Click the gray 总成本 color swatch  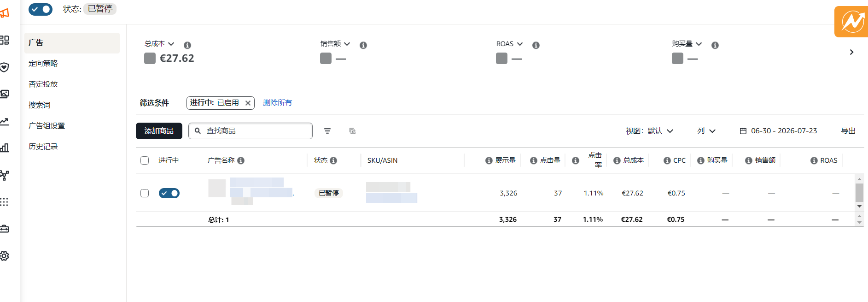(x=150, y=58)
